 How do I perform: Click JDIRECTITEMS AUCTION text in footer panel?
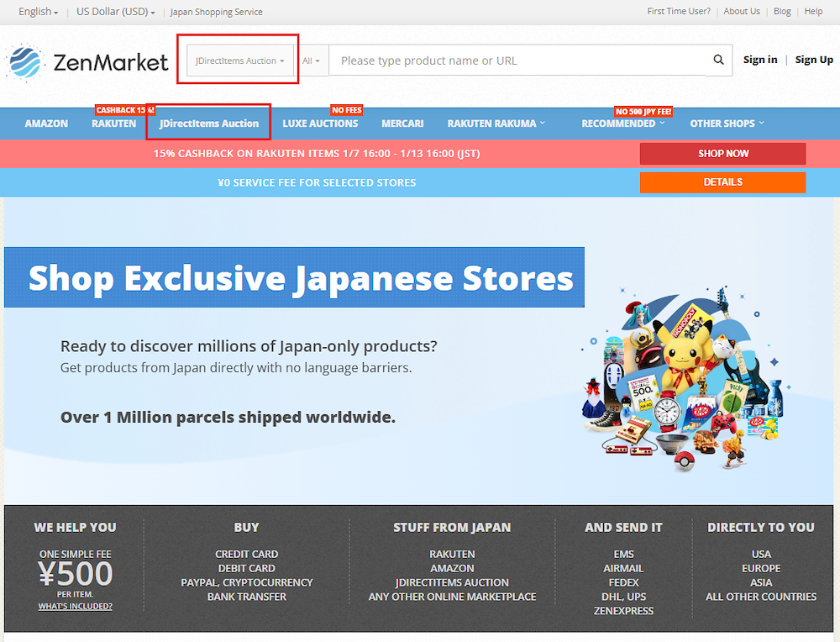452,582
